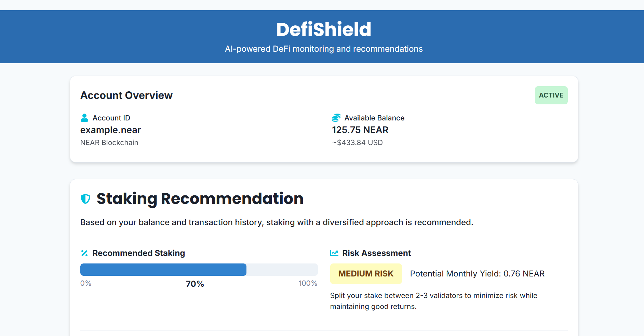Click the example.near account name
The image size is (644, 336).
click(x=110, y=130)
